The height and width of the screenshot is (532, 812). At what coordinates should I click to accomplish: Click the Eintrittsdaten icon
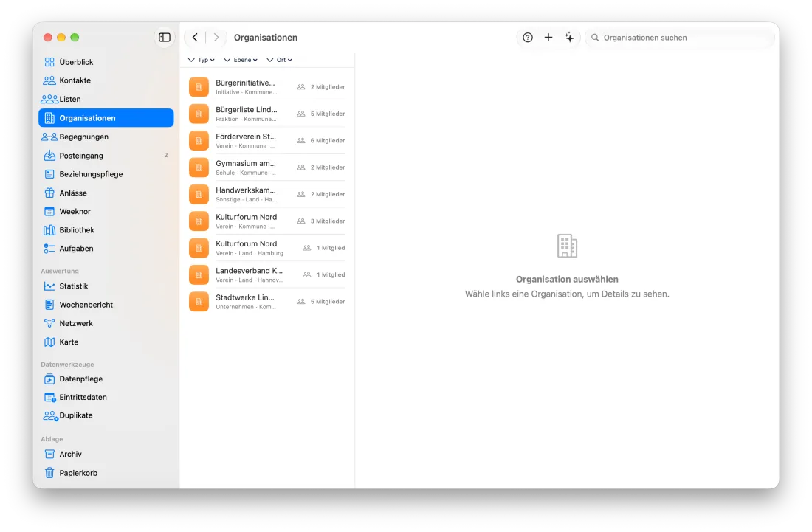point(49,398)
